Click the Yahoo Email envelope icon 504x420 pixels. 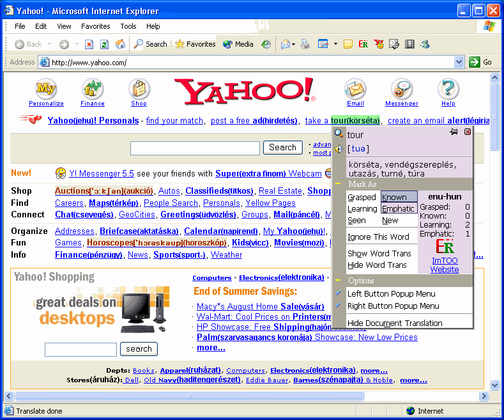(355, 88)
